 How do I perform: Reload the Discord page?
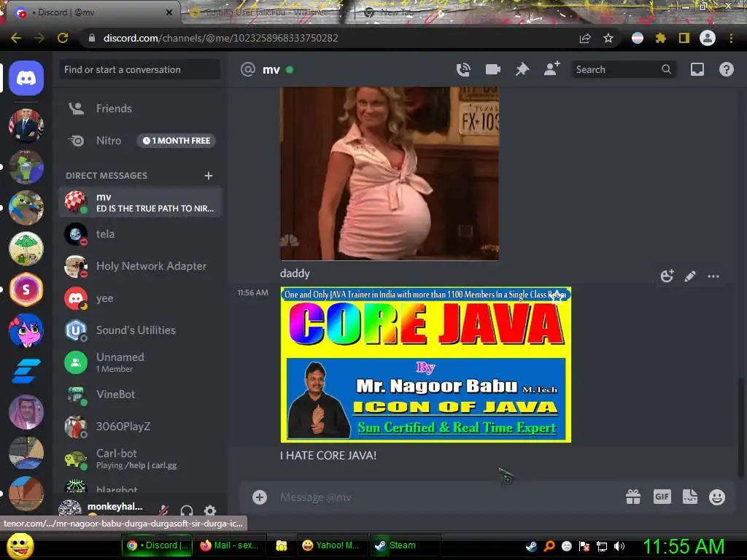[63, 38]
